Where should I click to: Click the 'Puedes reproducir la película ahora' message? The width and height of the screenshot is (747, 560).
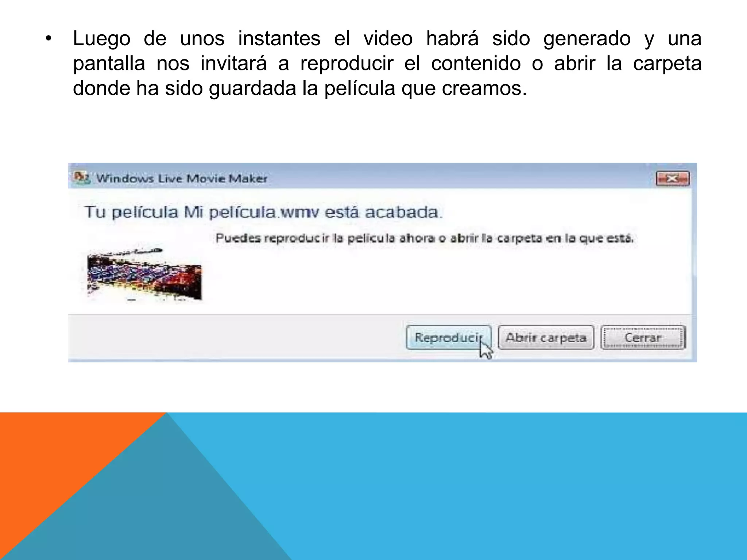tap(424, 238)
